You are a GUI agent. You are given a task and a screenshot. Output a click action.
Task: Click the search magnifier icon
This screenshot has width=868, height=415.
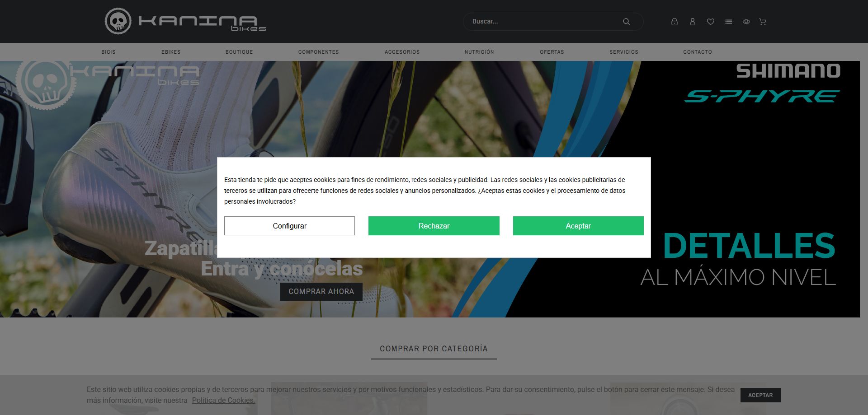click(x=626, y=22)
